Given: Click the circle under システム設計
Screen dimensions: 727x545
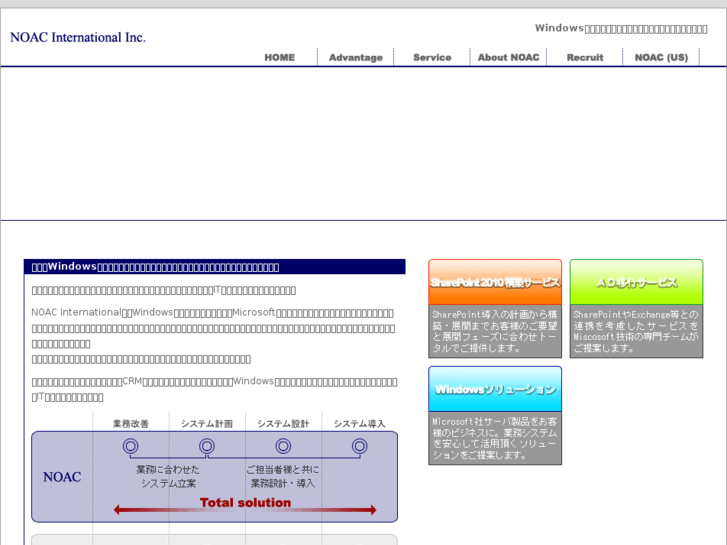Looking at the screenshot, I should (x=283, y=446).
